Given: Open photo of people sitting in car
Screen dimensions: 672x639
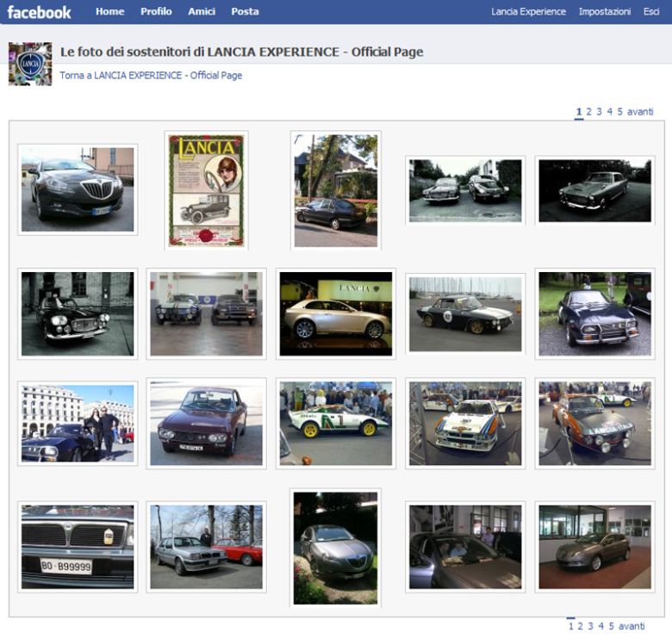Looking at the screenshot, I should click(465, 547).
